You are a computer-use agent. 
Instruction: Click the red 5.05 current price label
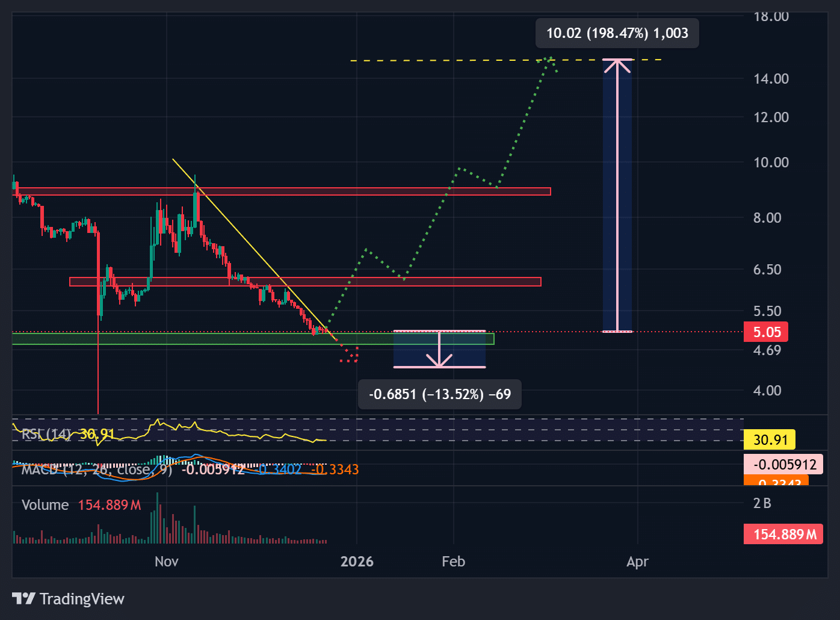coord(767,332)
